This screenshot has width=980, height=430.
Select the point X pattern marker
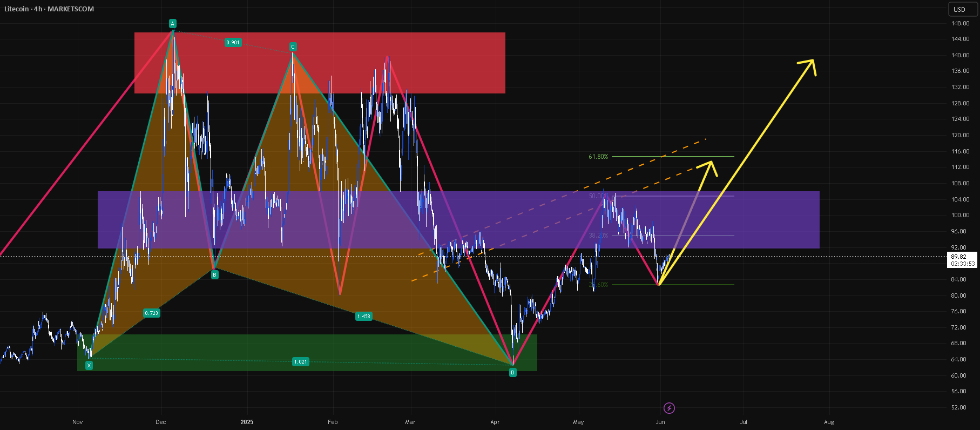click(x=89, y=366)
